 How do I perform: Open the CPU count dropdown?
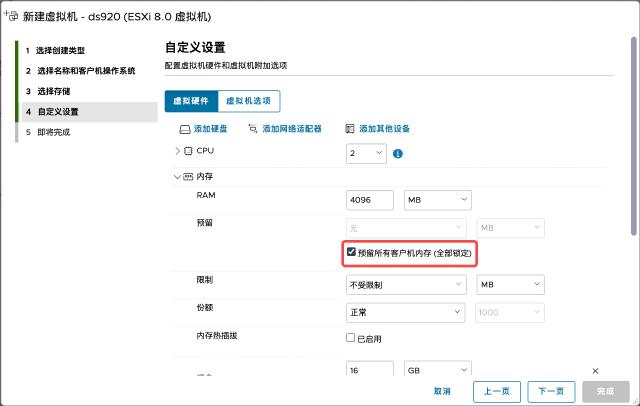pyautogui.click(x=365, y=154)
